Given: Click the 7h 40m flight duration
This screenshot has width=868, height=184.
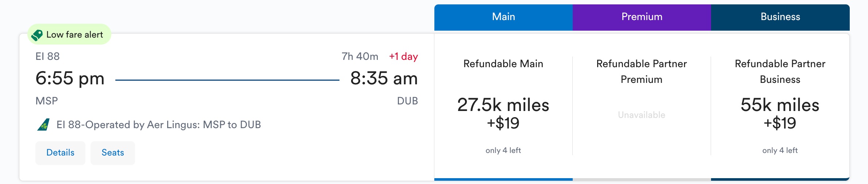Looking at the screenshot, I should coord(360,57).
